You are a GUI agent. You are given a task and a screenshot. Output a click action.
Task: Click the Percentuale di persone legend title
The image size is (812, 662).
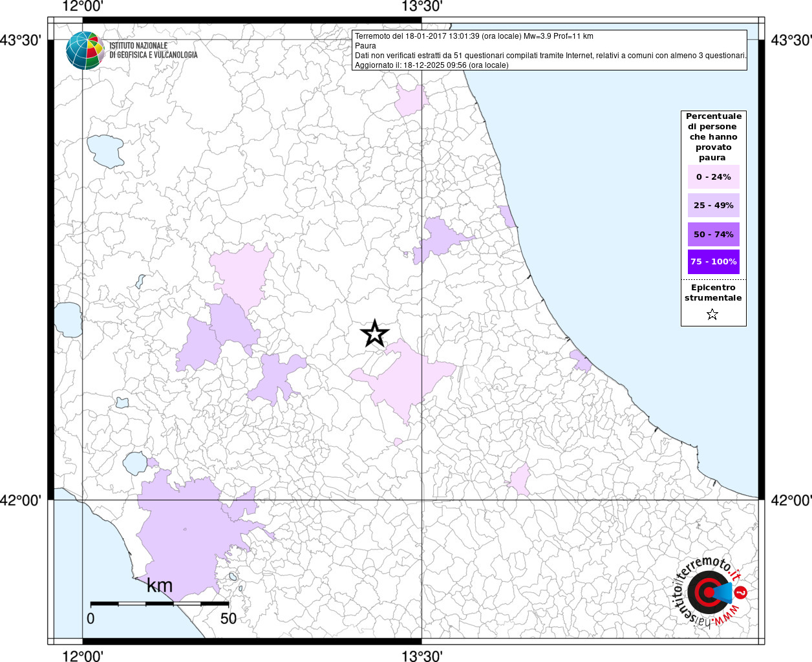pos(713,136)
